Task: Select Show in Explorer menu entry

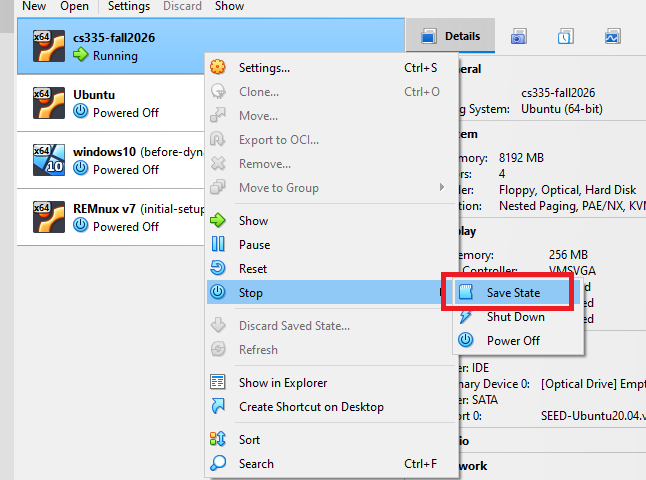Action: pos(282,383)
